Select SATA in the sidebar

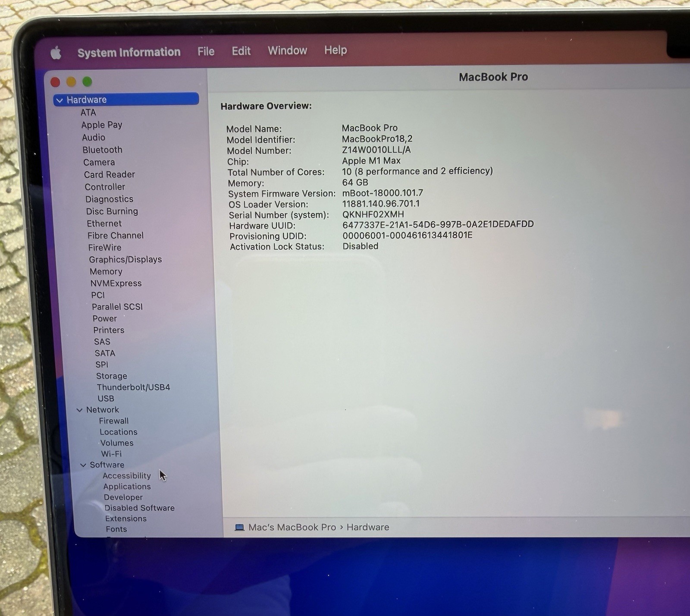pos(105,353)
